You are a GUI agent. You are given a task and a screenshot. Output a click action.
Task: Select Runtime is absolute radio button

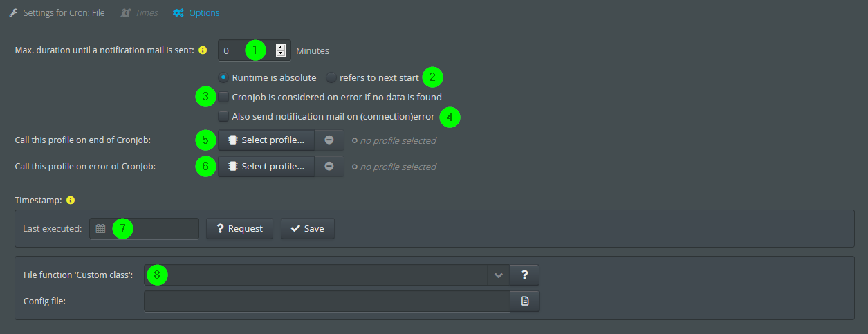(x=223, y=77)
